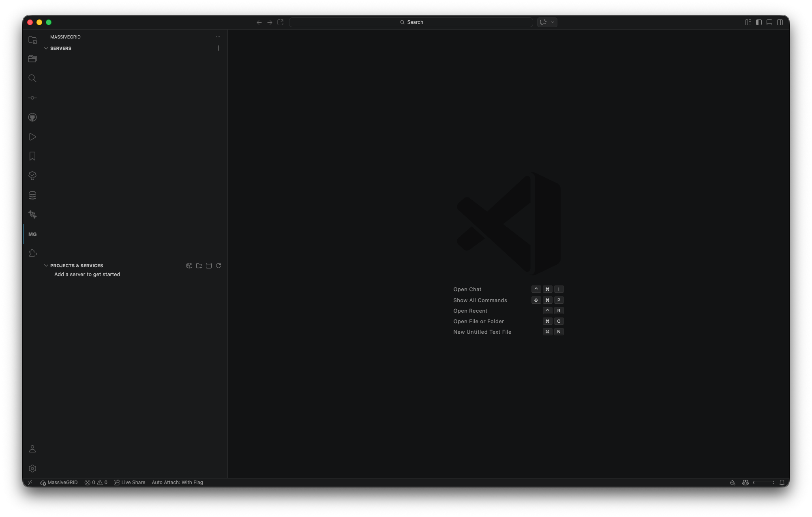
Task: Open the Search view in activity bar
Action: 32,78
